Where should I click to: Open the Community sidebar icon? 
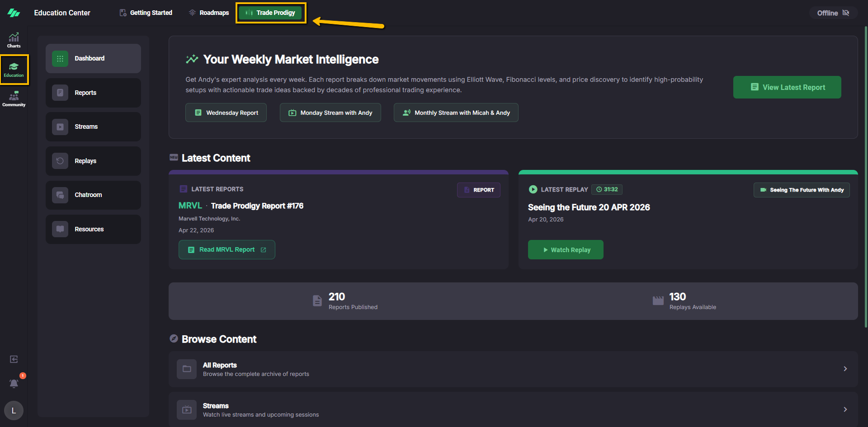[x=14, y=99]
